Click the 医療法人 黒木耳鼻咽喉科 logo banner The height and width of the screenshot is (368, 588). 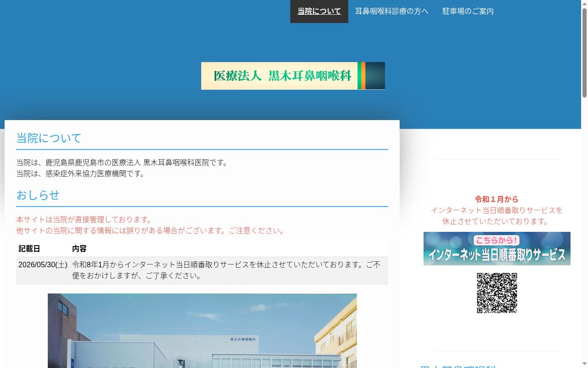tap(293, 76)
